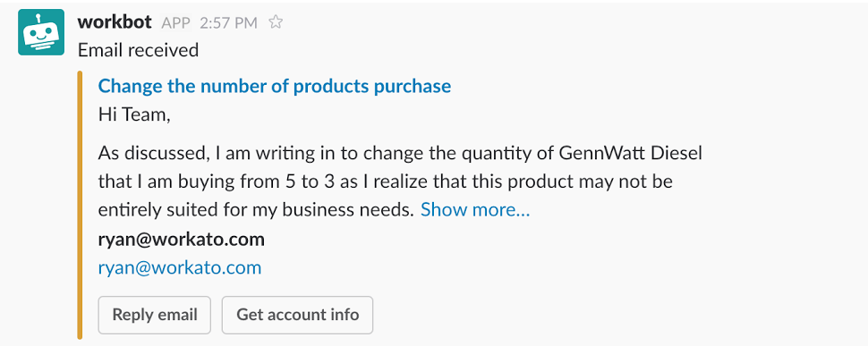Click the line starting "As discussed, I am writing"
Screen dimensions: 868x346
[x=400, y=153]
